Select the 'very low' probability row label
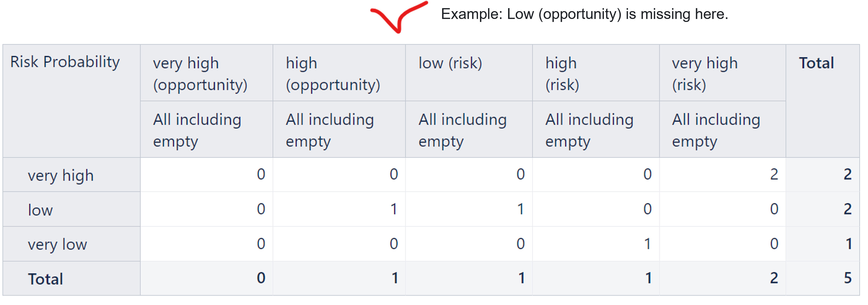The image size is (868, 305). (57, 244)
